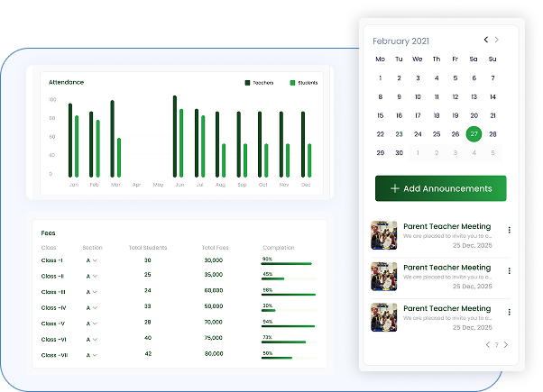Open Section selector for Class -III
The image size is (543, 392).
tap(92, 292)
